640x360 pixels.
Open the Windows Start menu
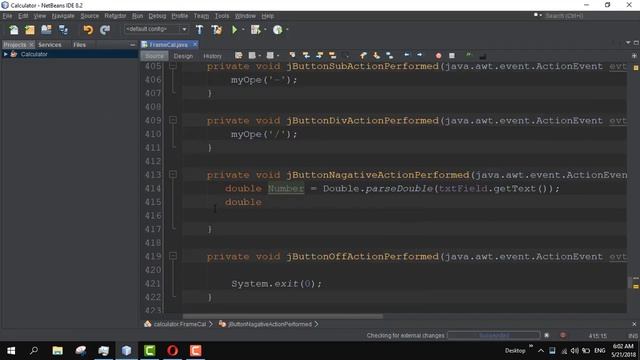(x=11, y=351)
